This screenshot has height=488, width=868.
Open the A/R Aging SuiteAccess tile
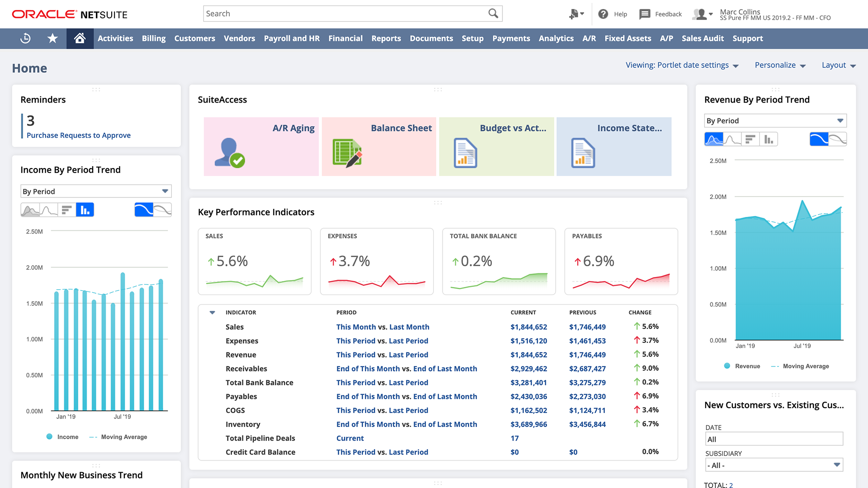click(x=261, y=146)
